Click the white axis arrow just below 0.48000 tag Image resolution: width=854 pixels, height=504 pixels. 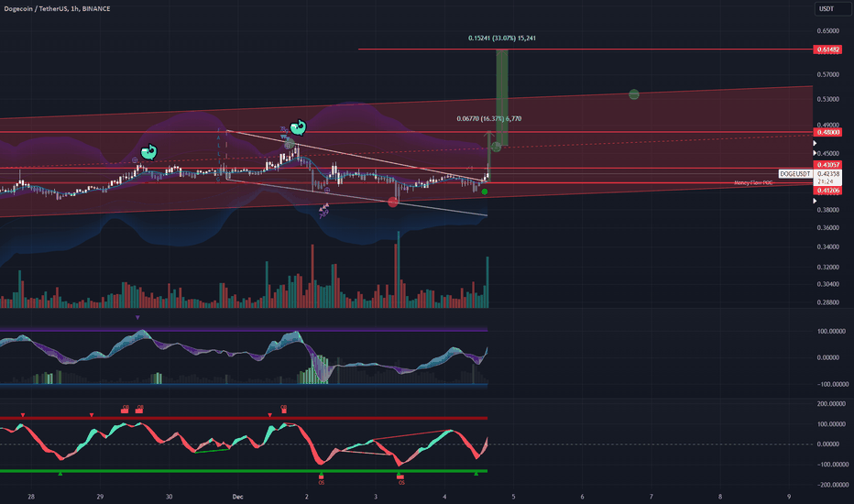[815, 143]
